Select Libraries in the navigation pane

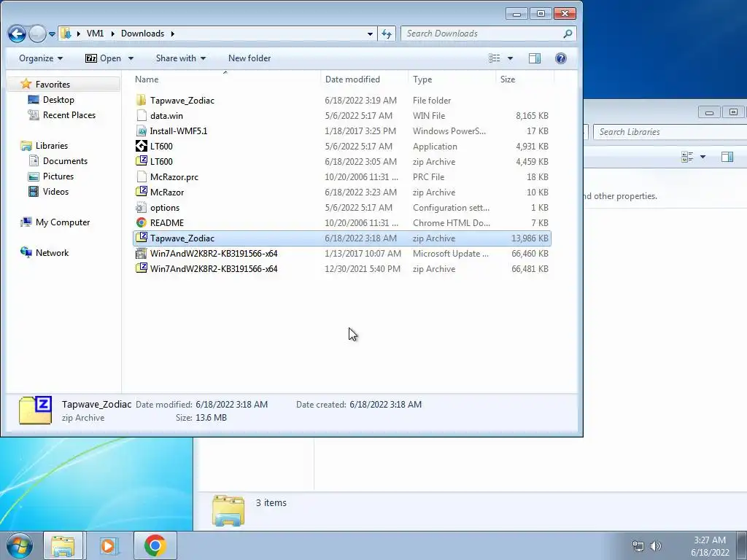click(52, 146)
